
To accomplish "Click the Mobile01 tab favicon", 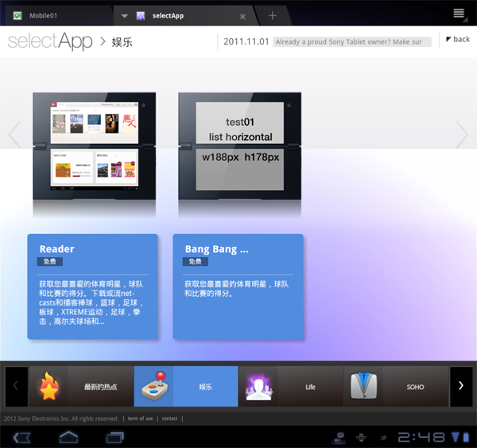I will [x=17, y=16].
